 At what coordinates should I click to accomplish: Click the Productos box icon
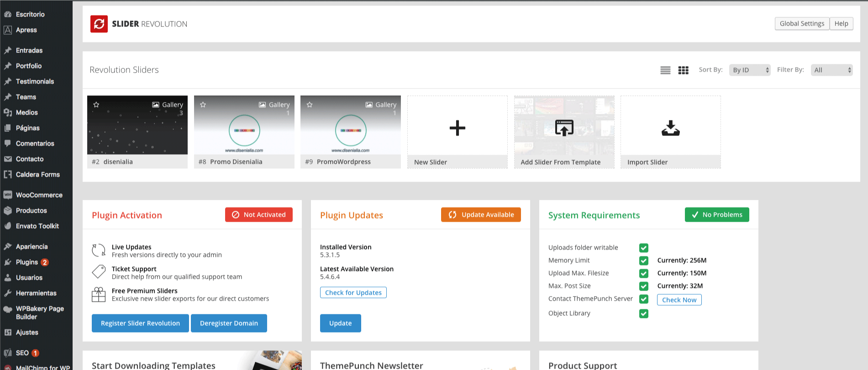(x=8, y=210)
